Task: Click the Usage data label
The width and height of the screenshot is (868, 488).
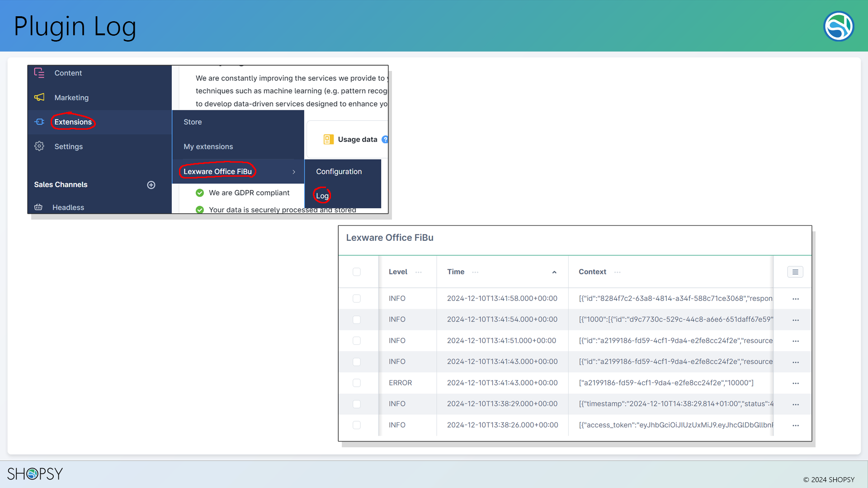Action: click(x=358, y=140)
